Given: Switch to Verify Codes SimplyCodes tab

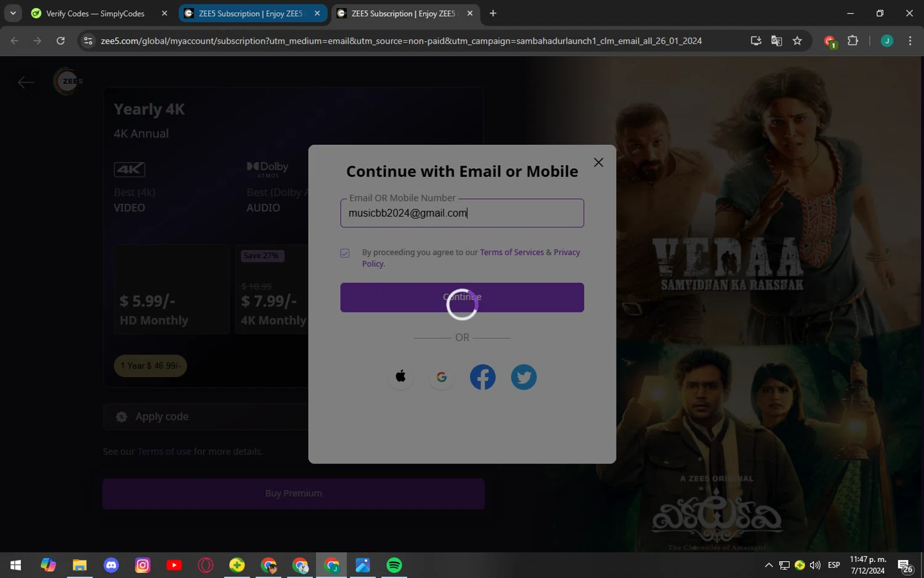Looking at the screenshot, I should click(x=95, y=14).
